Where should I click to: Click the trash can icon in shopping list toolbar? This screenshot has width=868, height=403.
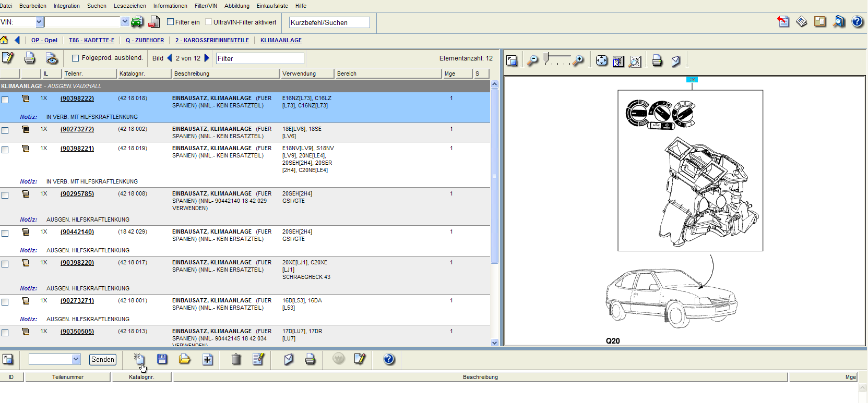236,359
